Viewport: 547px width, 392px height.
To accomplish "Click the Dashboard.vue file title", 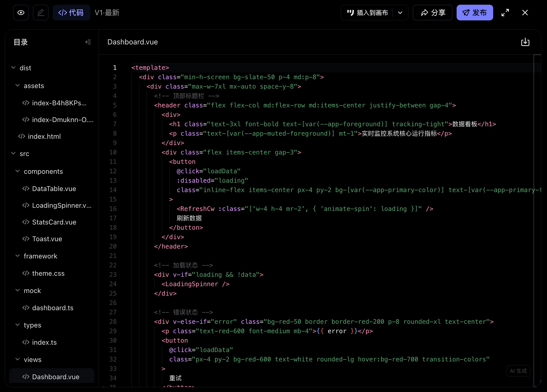I will point(133,42).
